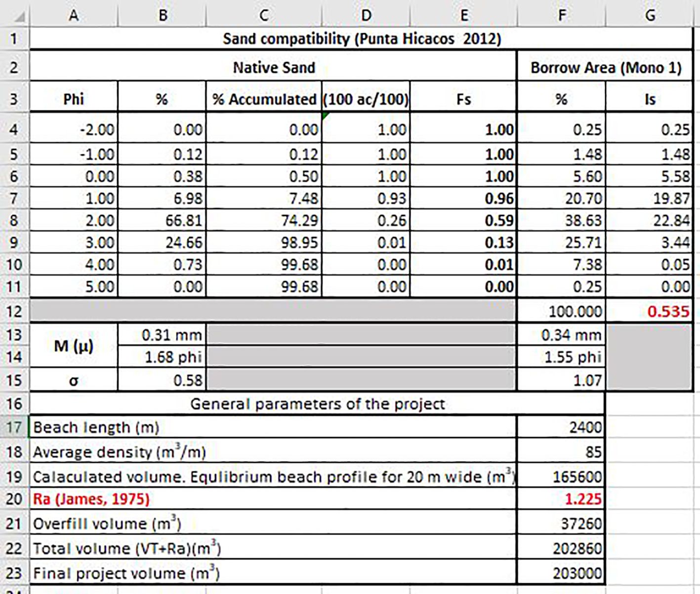This screenshot has width=700, height=594.
Task: Select the 'Borrow Area (Mono 1)' header cell
Action: pyautogui.click(x=605, y=67)
